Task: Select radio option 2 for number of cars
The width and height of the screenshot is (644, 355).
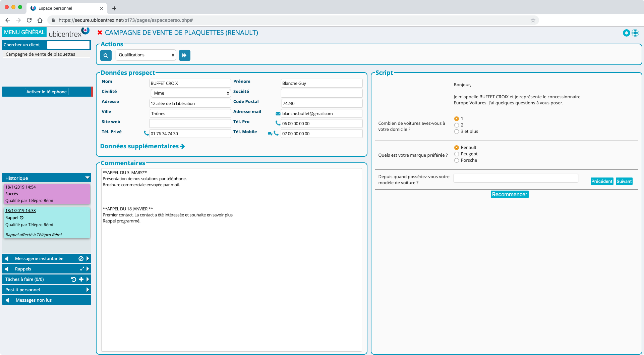Action: click(x=456, y=125)
